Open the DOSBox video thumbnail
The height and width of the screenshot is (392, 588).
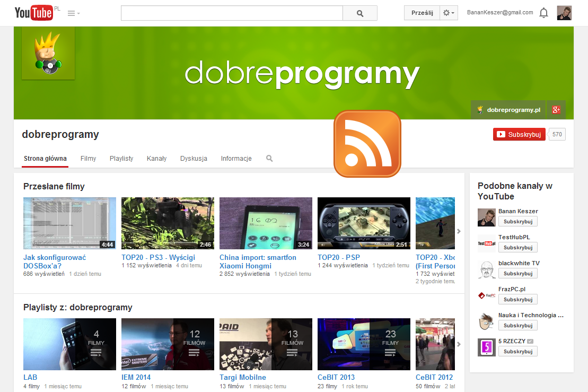click(x=70, y=223)
